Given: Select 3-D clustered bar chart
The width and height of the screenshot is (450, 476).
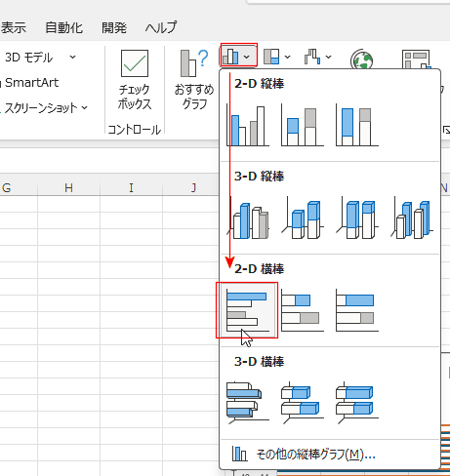Looking at the screenshot, I should click(248, 403).
